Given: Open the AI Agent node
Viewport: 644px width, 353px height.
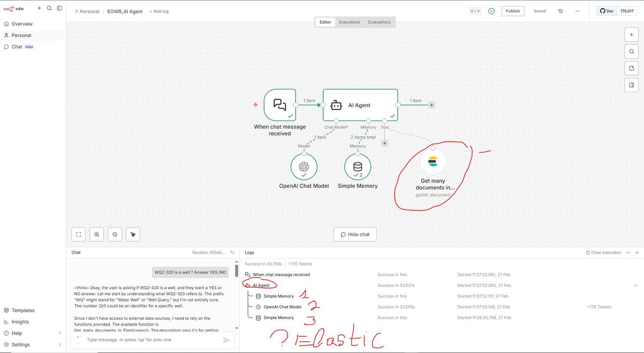Looking at the screenshot, I should pos(360,105).
